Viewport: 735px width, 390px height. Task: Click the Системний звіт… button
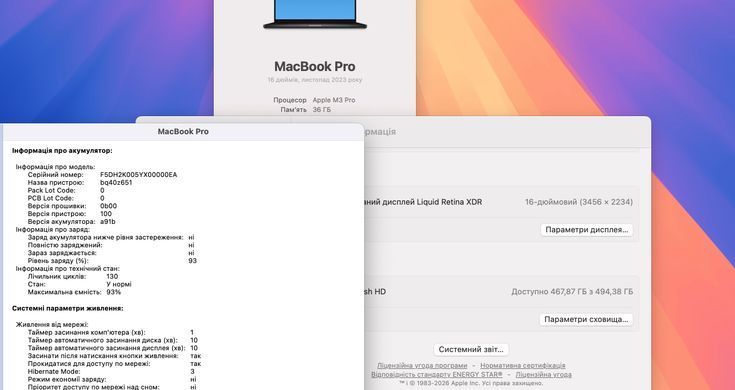coord(471,350)
